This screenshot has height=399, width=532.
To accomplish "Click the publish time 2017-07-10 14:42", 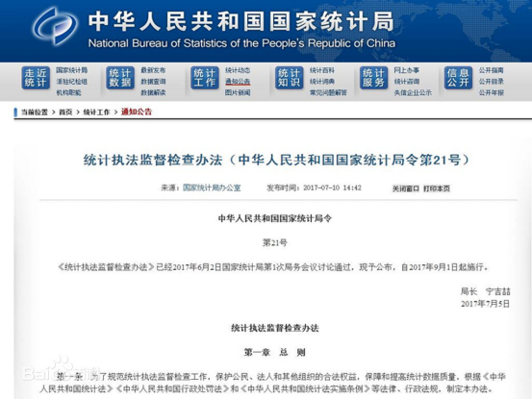I will [x=332, y=187].
